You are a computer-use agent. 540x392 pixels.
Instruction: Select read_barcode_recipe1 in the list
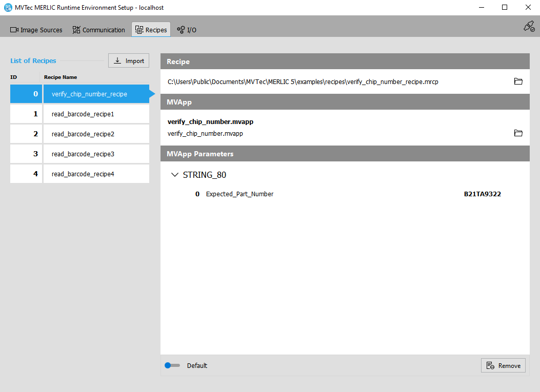click(x=83, y=114)
